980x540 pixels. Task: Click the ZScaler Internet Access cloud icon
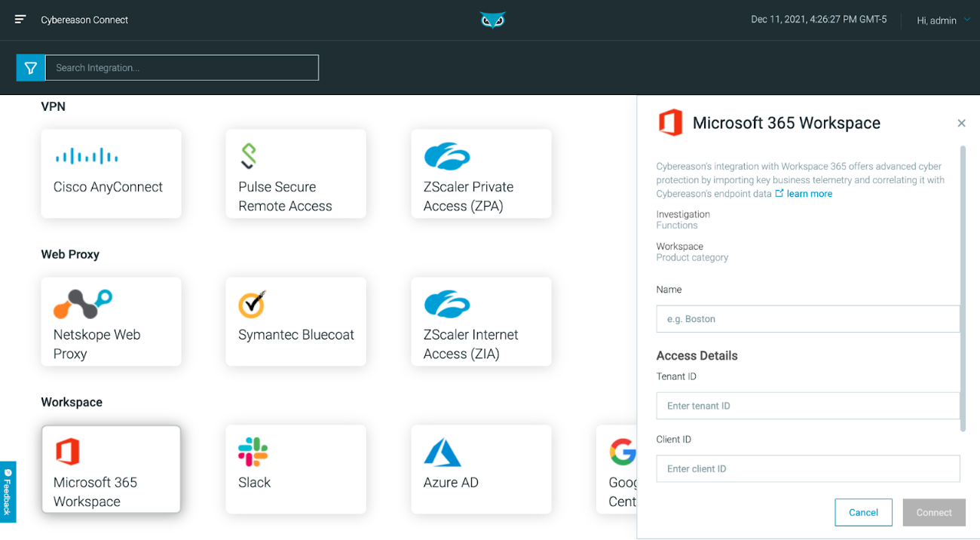(447, 304)
